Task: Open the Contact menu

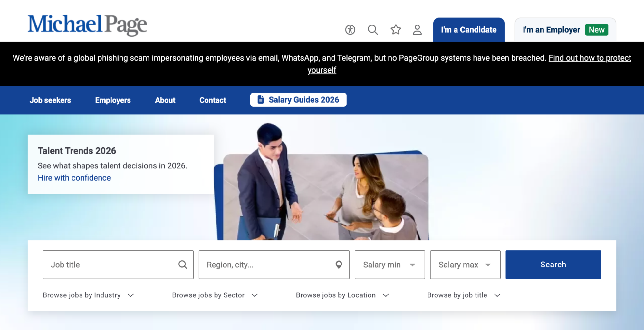Action: (x=213, y=100)
